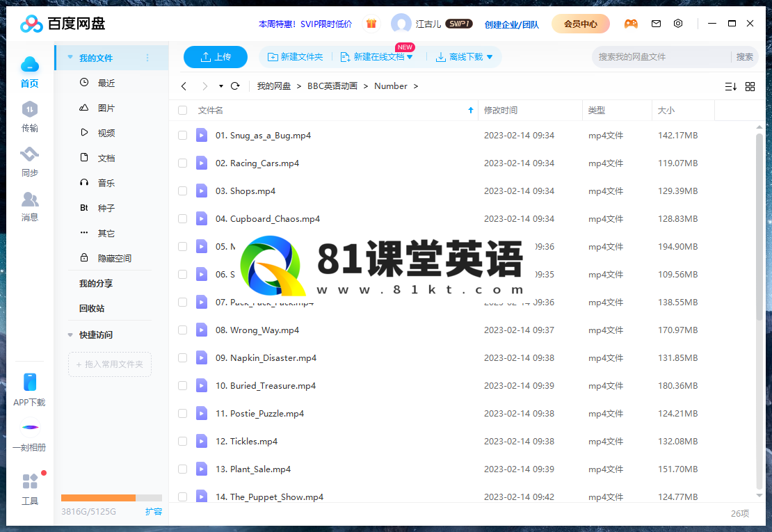
Task: Click in the 搜索我的网盘文件 search field
Action: click(661, 57)
